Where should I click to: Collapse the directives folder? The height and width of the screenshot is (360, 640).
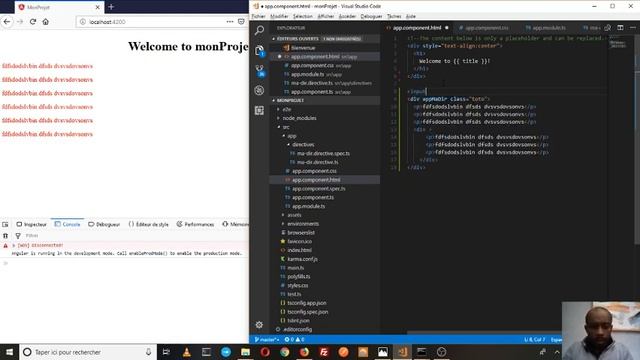point(303,144)
